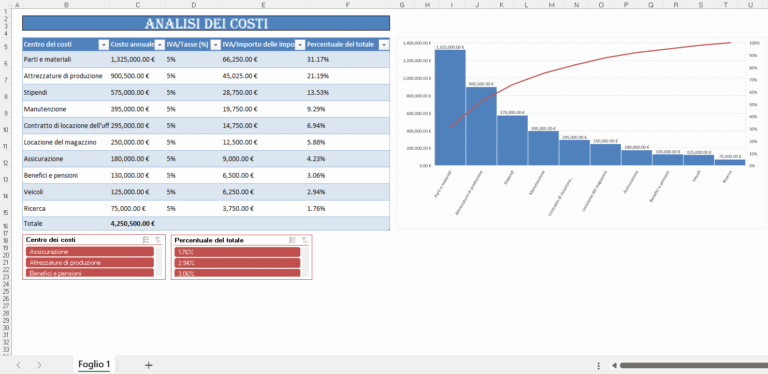Select column C header
768x374 pixels.
(138, 5)
